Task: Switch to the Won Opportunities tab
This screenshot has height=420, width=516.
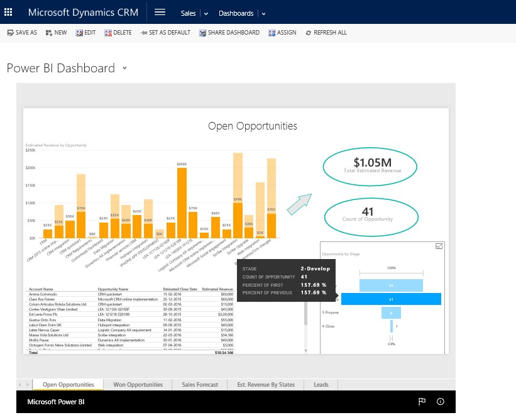Action: coord(138,384)
